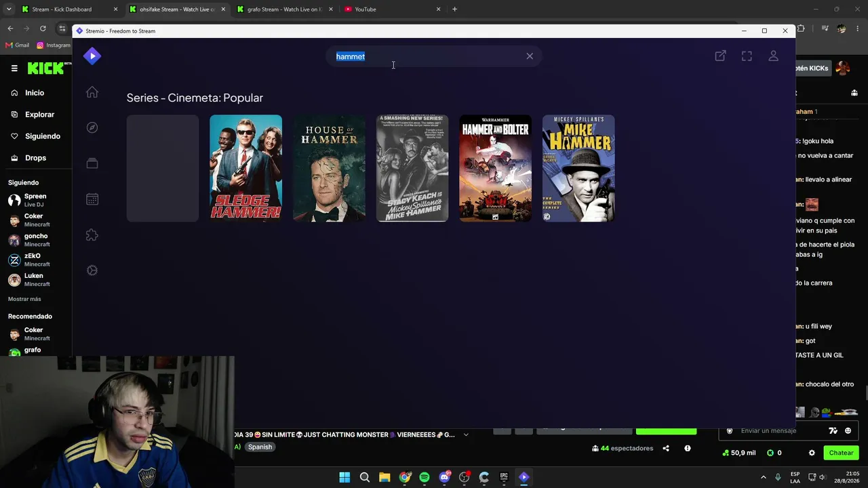Screen dimensions: 868x488
Task: Switch to the YouTube browser tab
Action: tap(393, 9)
